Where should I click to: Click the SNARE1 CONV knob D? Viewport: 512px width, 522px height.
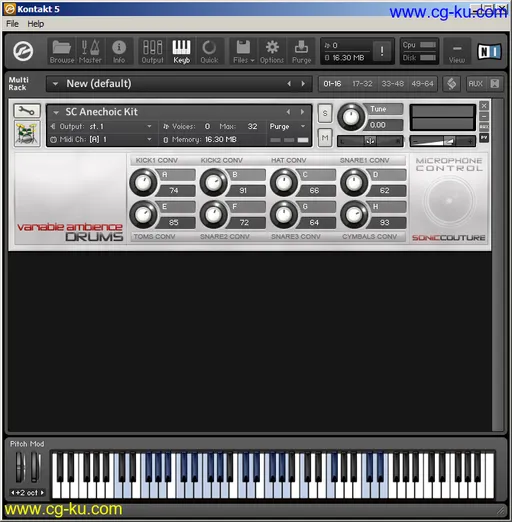[354, 182]
